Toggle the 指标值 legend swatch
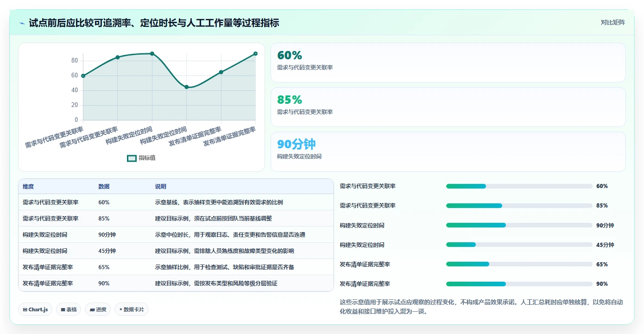Image resolution: width=644 pixels, height=334 pixels. 132,158
